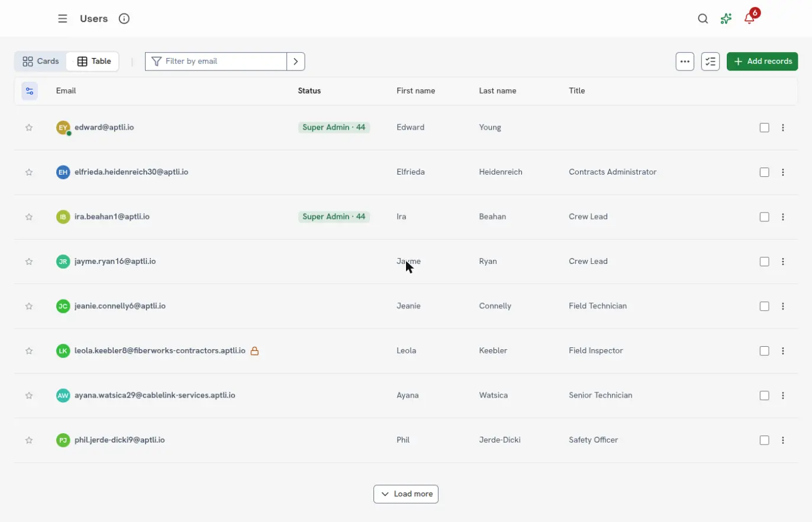Open ayana.watsica29@cablelink-services.aptli.io user

(x=155, y=395)
